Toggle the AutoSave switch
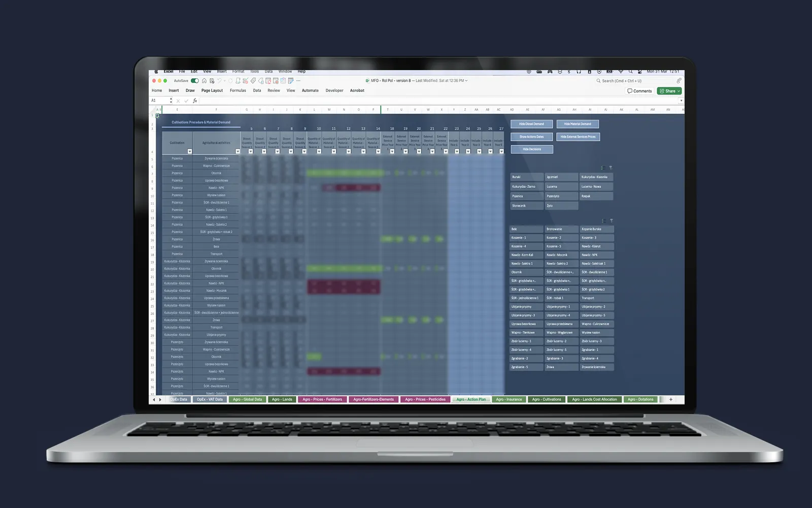Viewport: 812px width, 508px height. [x=195, y=81]
